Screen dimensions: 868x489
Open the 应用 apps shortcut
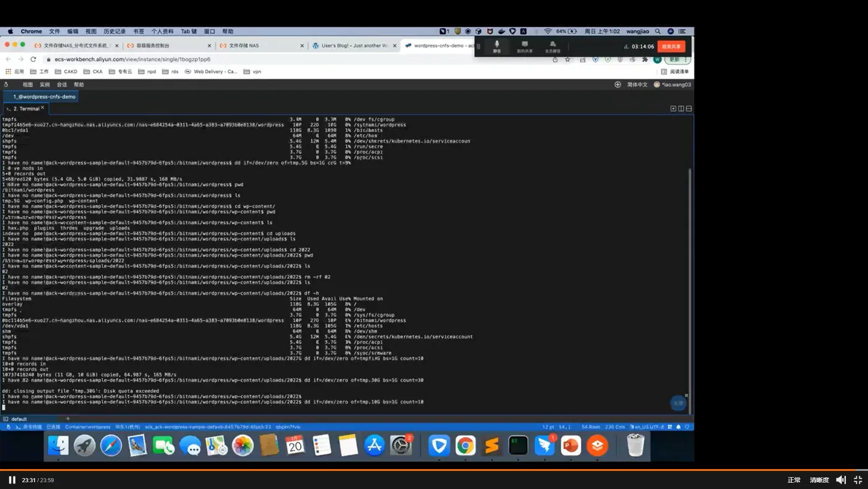pos(14,71)
